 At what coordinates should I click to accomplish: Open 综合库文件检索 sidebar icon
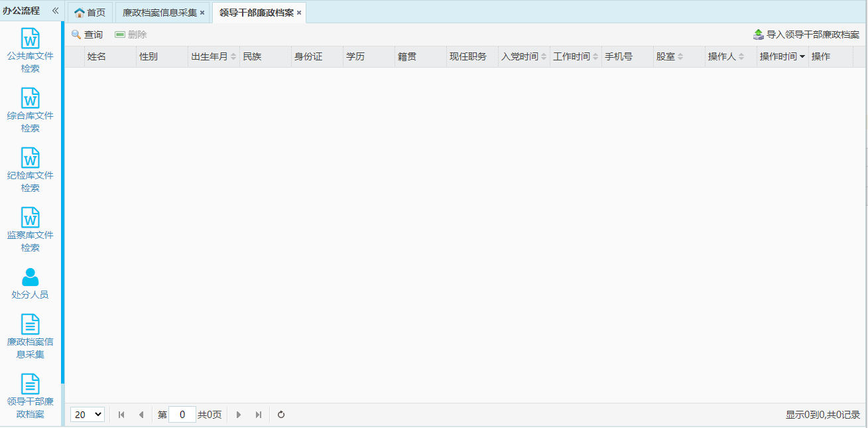coord(31,98)
